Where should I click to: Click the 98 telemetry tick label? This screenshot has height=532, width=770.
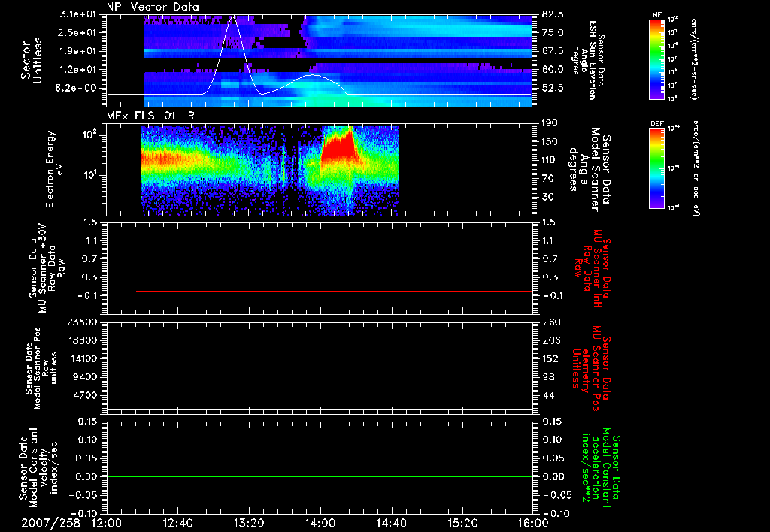548,377
